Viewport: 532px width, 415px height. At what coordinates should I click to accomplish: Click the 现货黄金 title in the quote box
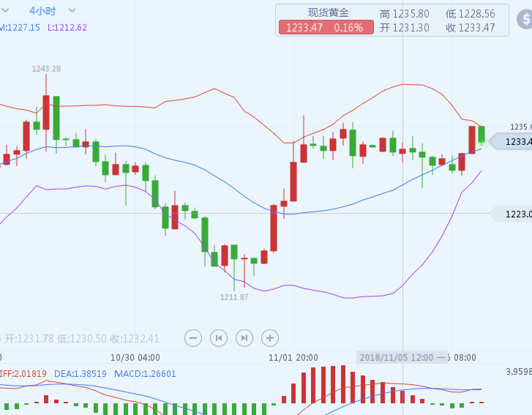tap(328, 12)
